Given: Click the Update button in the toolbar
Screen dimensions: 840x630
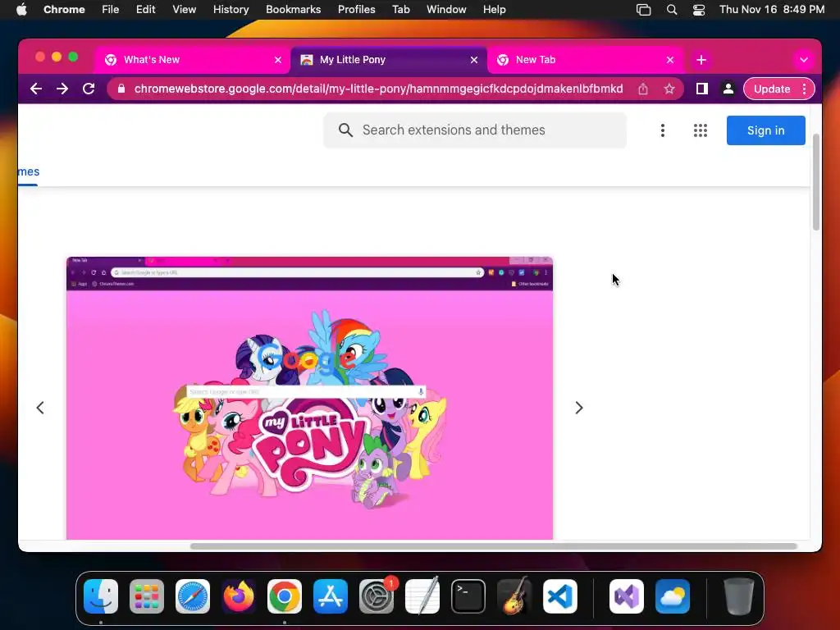Looking at the screenshot, I should click(772, 89).
